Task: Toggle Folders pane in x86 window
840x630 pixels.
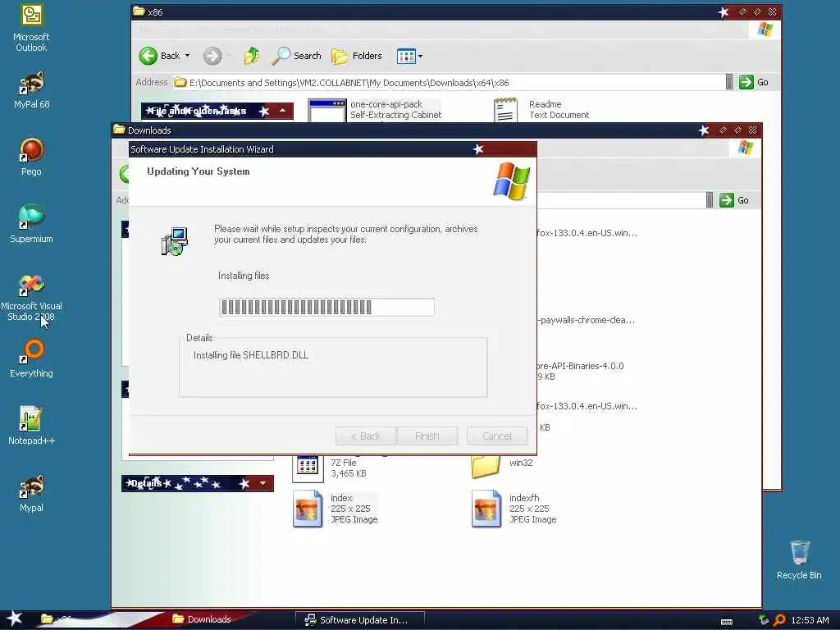Action: (x=356, y=56)
